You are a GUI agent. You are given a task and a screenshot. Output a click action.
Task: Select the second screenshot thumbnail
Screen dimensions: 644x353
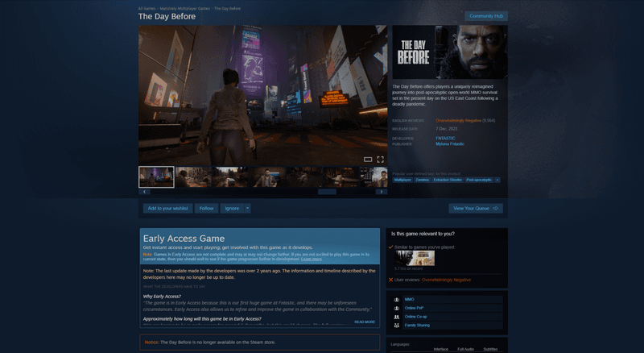[x=193, y=177]
